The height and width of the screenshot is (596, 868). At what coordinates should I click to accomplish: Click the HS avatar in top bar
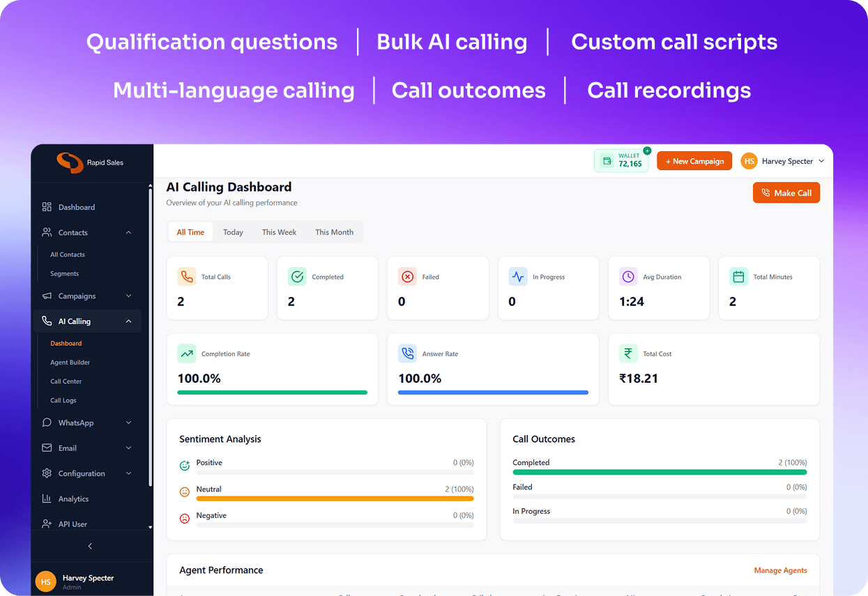click(749, 161)
